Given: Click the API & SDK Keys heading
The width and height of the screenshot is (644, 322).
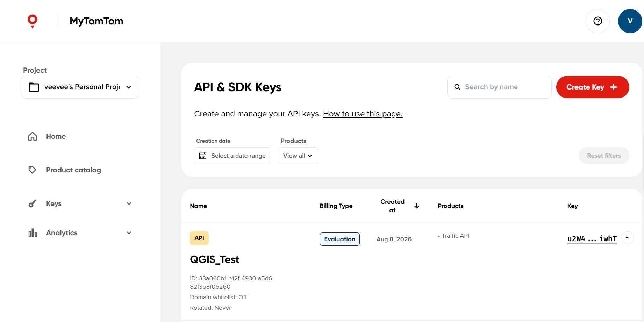Looking at the screenshot, I should coord(238,87).
